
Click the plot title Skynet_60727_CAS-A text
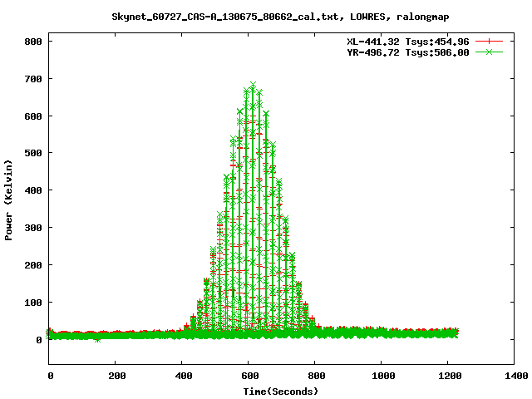280,17
